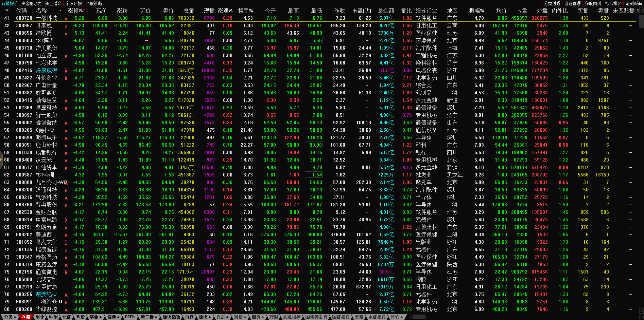Switch to the 资金驱动力 tab
644x320 pixels.
(31, 3)
